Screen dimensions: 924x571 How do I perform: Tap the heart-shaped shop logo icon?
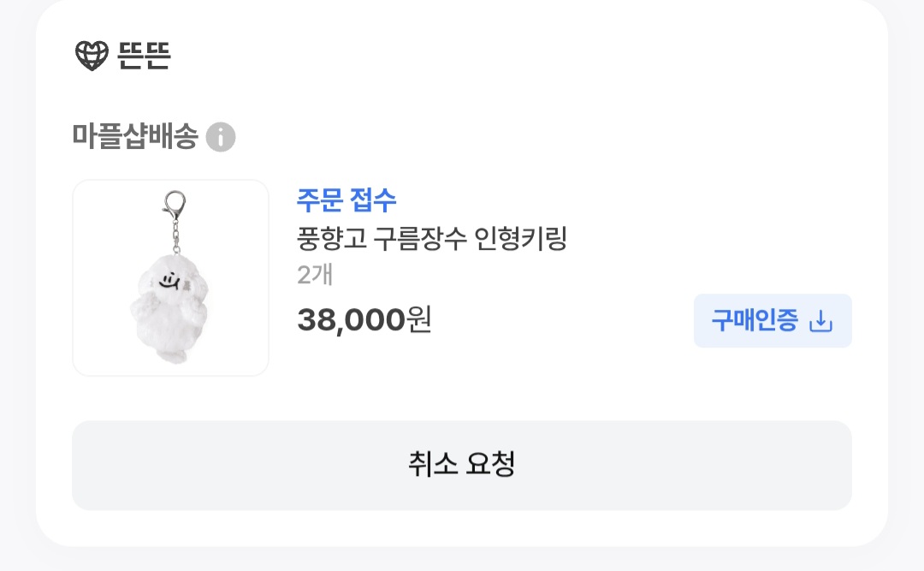point(92,56)
